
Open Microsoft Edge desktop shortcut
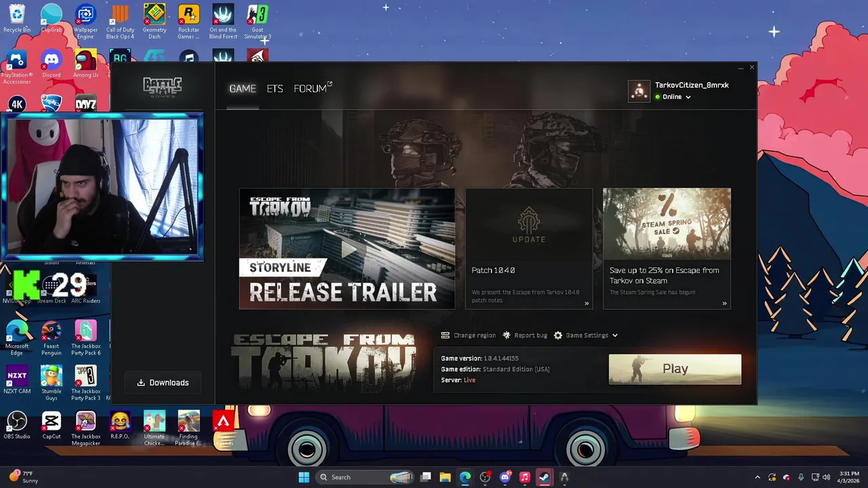17,338
